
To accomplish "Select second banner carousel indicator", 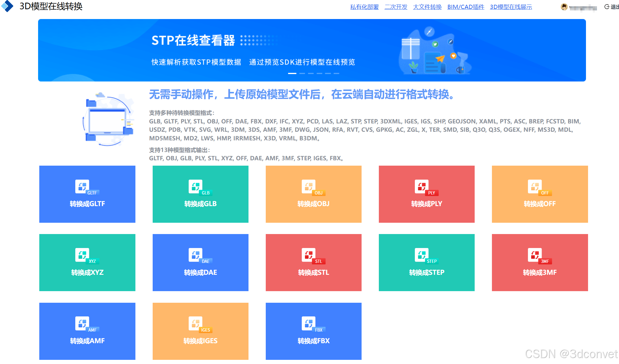I will (302, 73).
